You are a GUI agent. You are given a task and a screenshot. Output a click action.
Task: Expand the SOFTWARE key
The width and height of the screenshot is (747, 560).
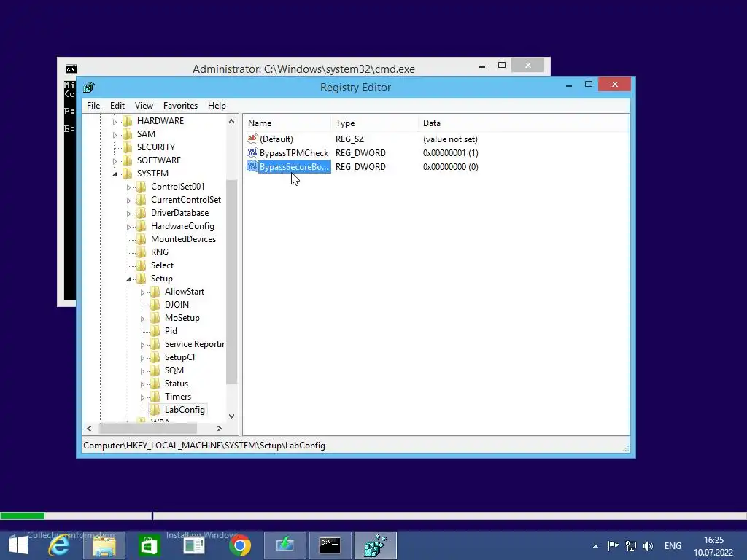coord(115,161)
